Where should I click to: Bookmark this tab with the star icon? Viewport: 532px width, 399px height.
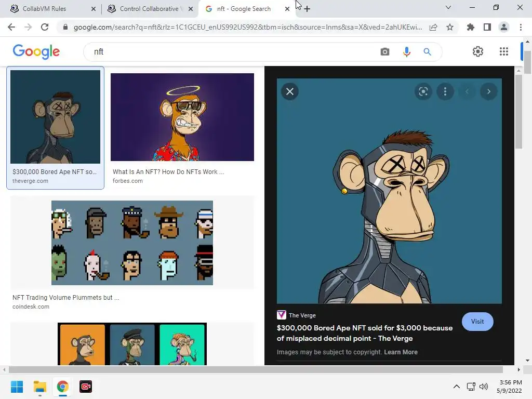450,27
